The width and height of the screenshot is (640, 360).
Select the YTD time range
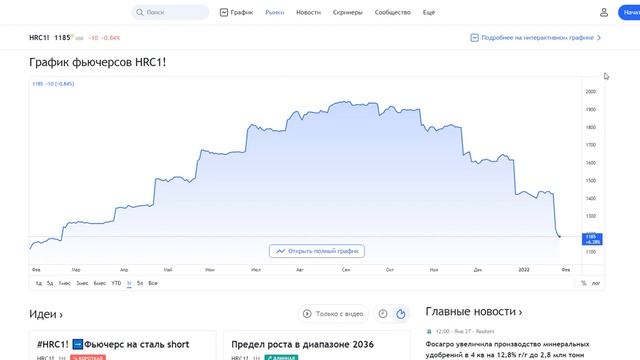116,283
